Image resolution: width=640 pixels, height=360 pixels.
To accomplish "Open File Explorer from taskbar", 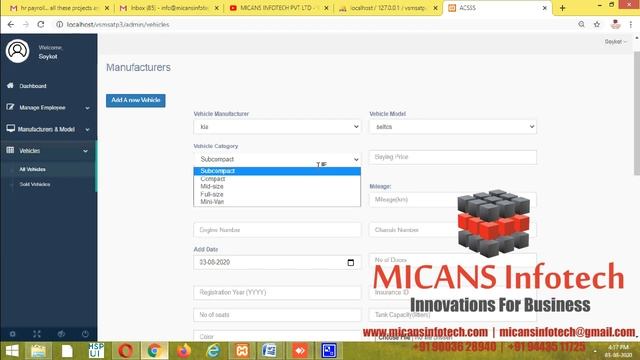I will coord(38,351).
